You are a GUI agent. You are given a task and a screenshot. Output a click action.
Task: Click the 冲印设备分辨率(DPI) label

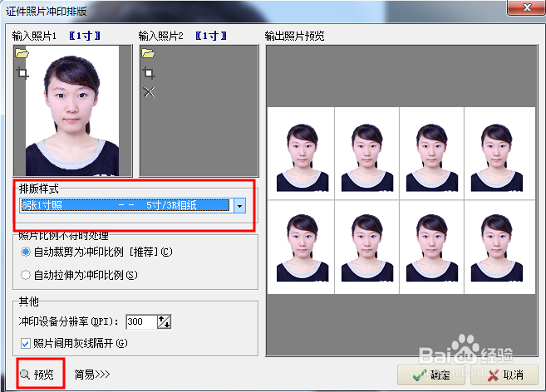69,321
